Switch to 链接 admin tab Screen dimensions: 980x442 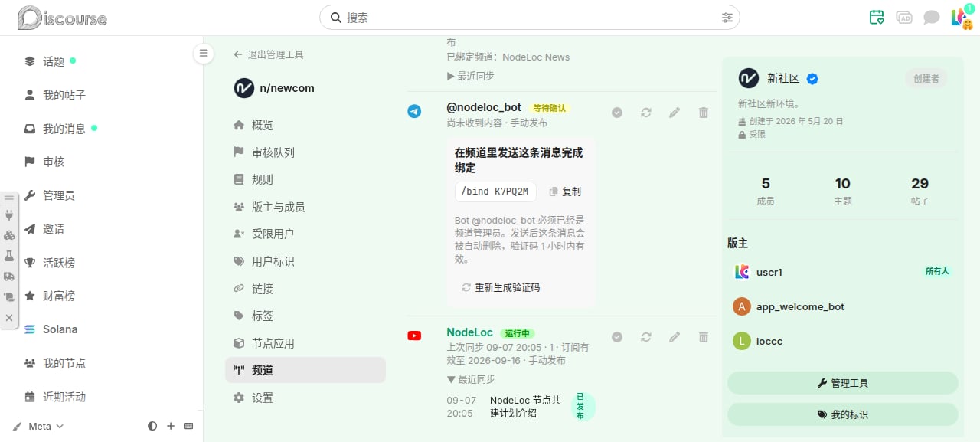click(x=305, y=289)
